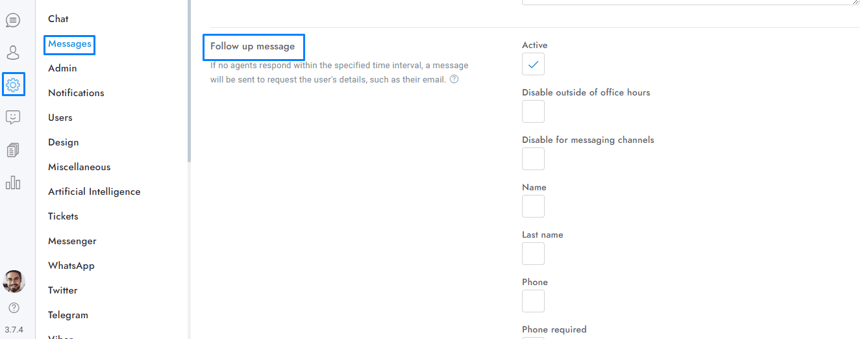This screenshot has width=868, height=339.
Task: Uncheck the Active checkbox
Action: click(x=533, y=64)
